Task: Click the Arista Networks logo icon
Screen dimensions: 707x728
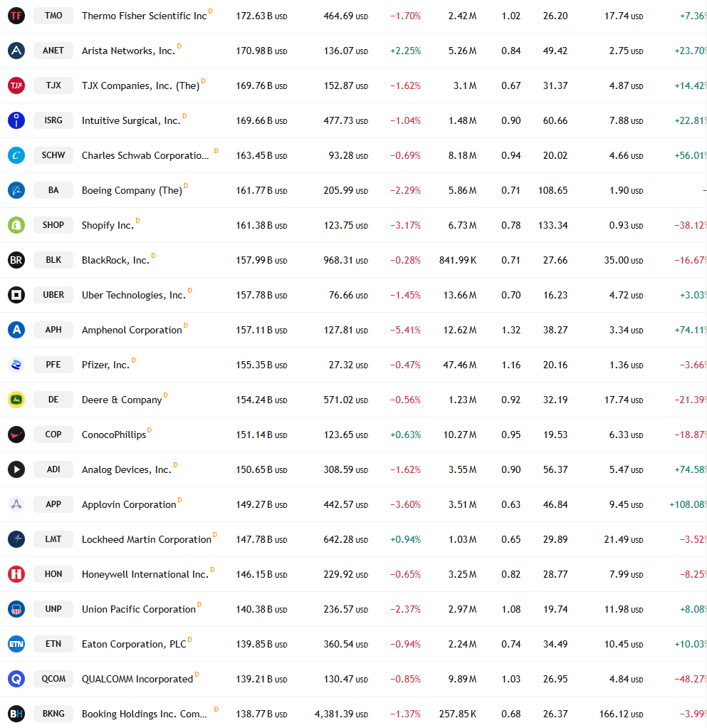Action: [x=16, y=51]
